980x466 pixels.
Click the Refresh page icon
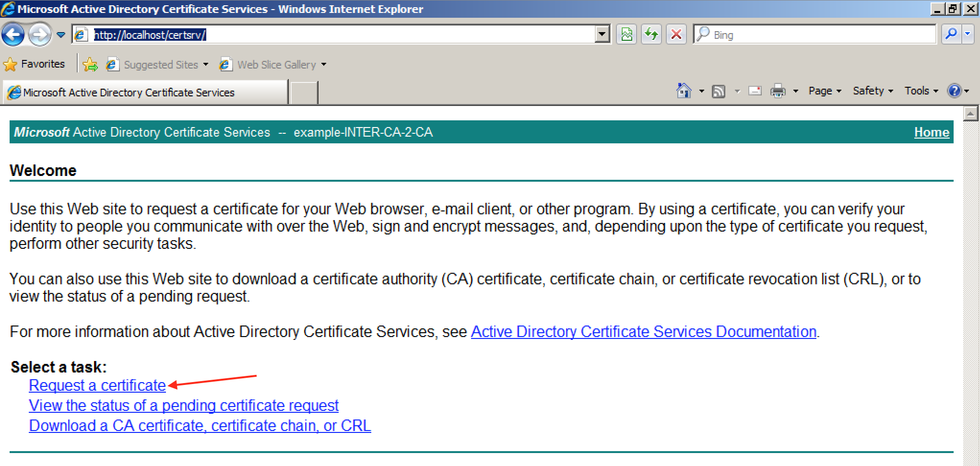(x=651, y=35)
